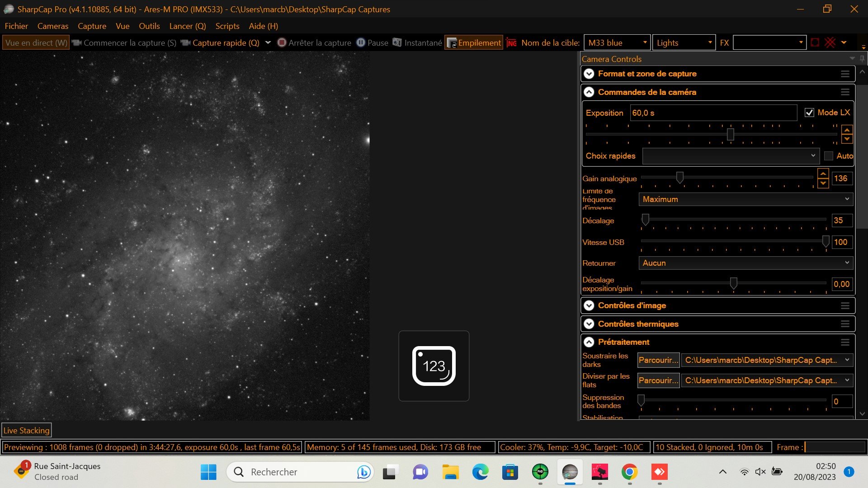868x488 pixels.
Task: Open the Vue menu
Action: (x=123, y=26)
